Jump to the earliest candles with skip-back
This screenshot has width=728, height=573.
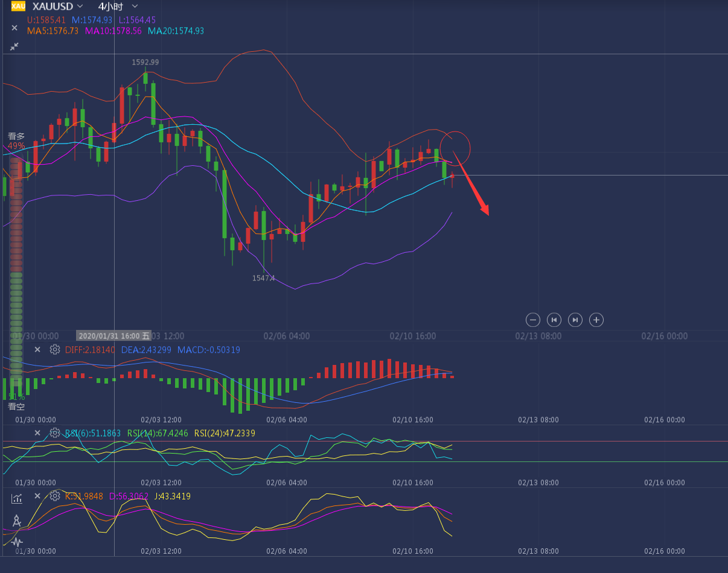[554, 320]
